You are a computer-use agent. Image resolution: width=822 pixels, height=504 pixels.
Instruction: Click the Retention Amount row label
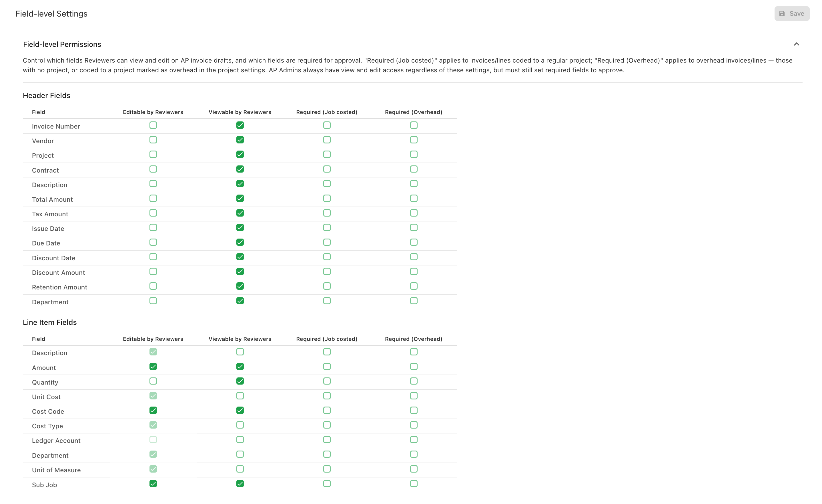(x=59, y=287)
